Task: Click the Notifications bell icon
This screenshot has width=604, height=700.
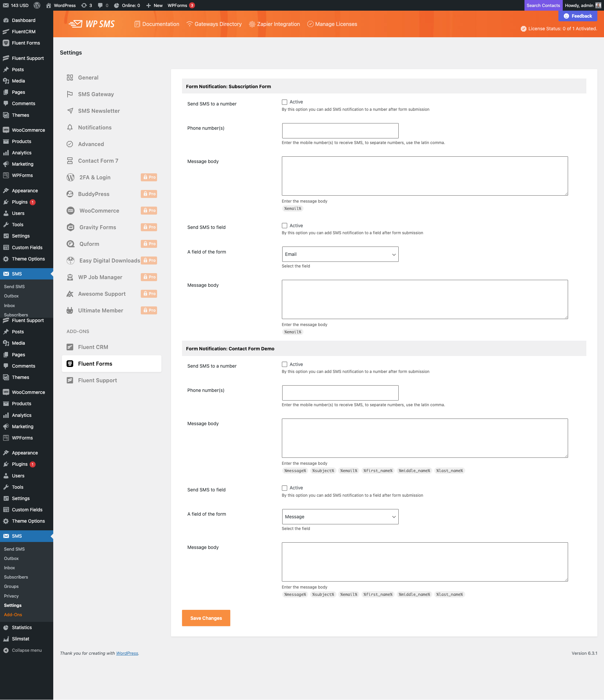Action: (x=70, y=127)
